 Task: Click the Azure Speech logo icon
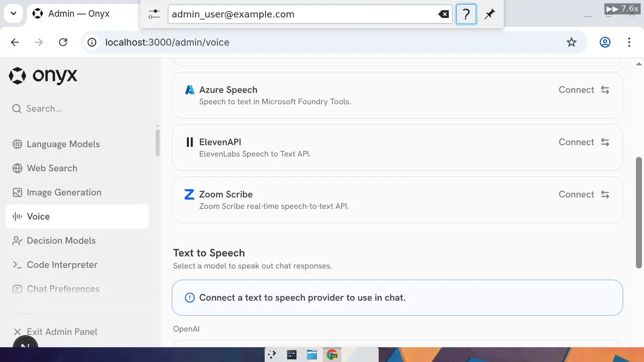point(190,89)
